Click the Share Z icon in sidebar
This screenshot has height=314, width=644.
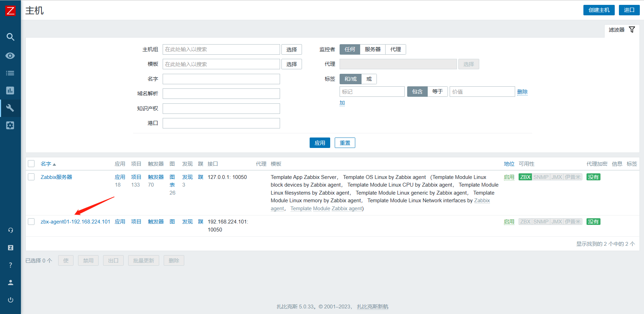click(10, 248)
